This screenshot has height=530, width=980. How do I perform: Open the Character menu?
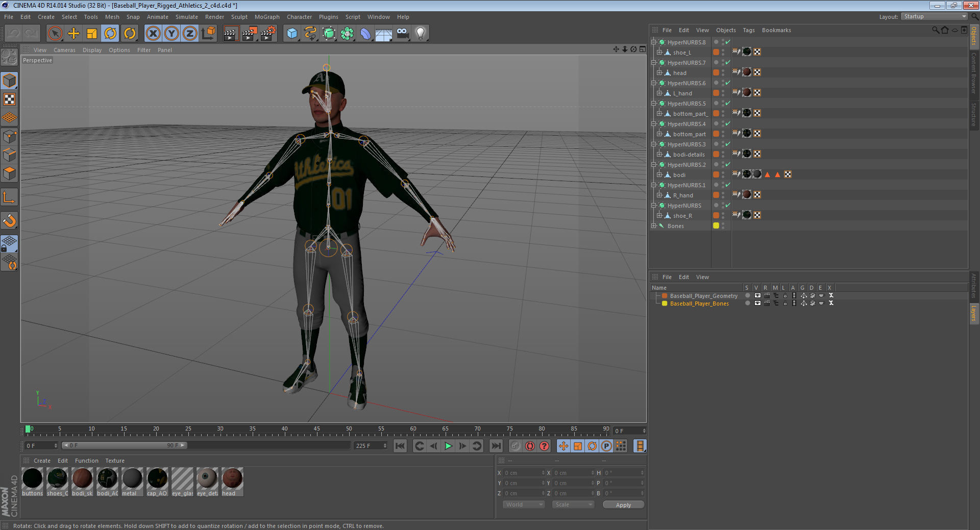299,17
